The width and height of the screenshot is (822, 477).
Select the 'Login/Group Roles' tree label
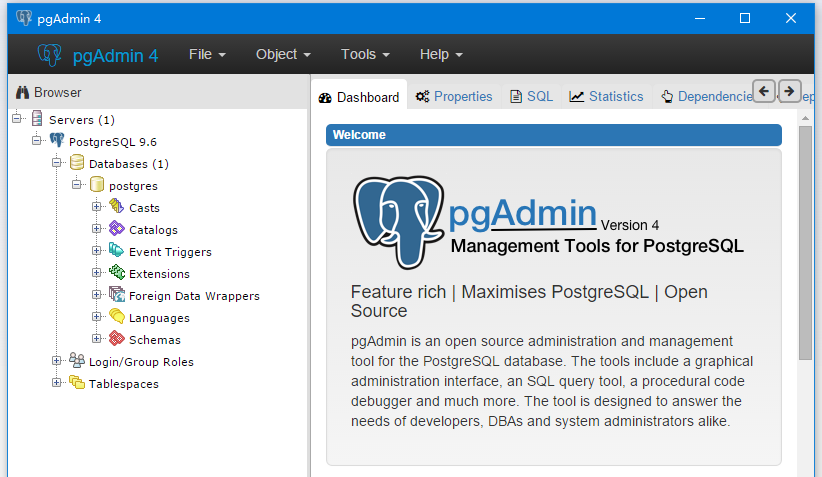coord(141,362)
